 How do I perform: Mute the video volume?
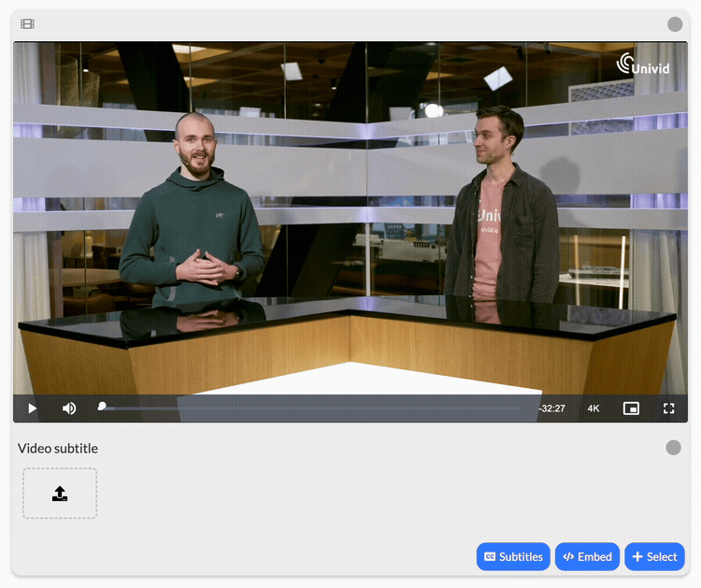[69, 409]
